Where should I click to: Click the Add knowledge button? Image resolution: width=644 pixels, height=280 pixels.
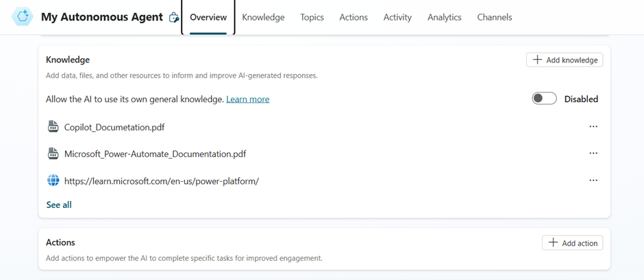point(565,60)
